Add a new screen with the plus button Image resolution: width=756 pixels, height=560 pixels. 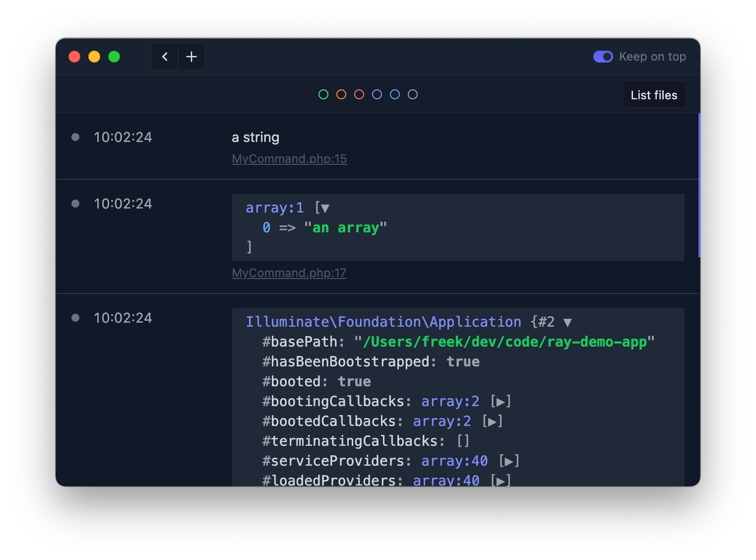click(x=191, y=57)
